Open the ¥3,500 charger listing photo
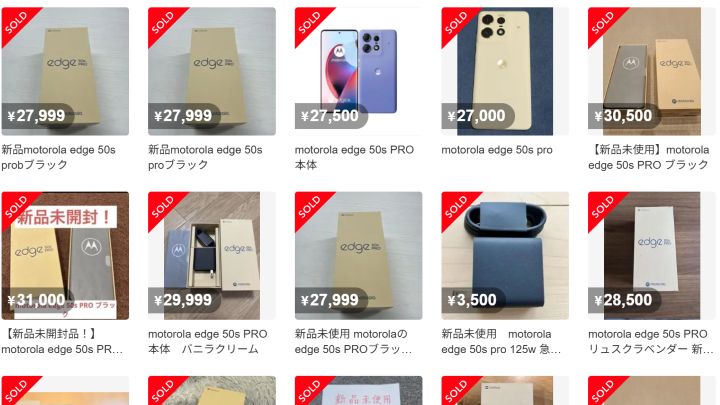The height and width of the screenshot is (405, 720). pos(505,255)
